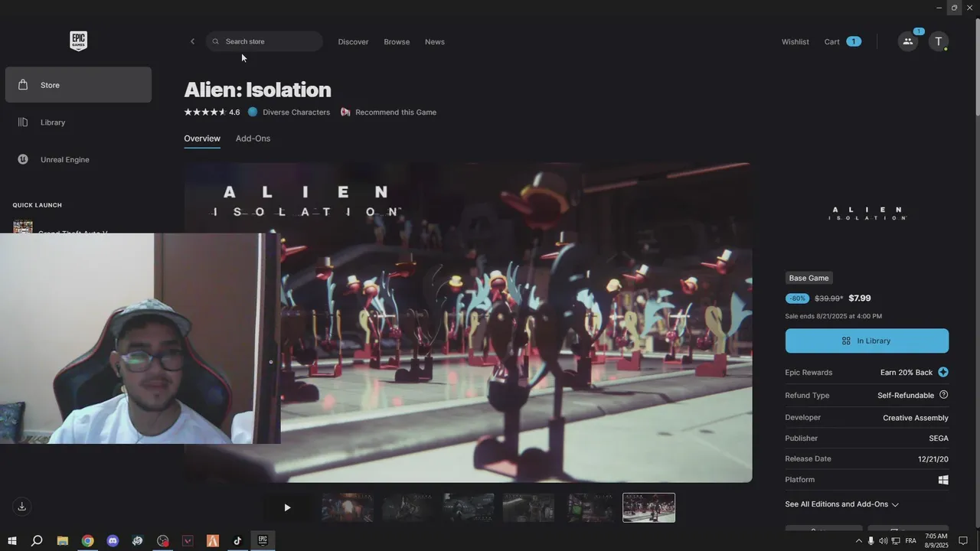Open Google Chrome from the taskbar

88,541
